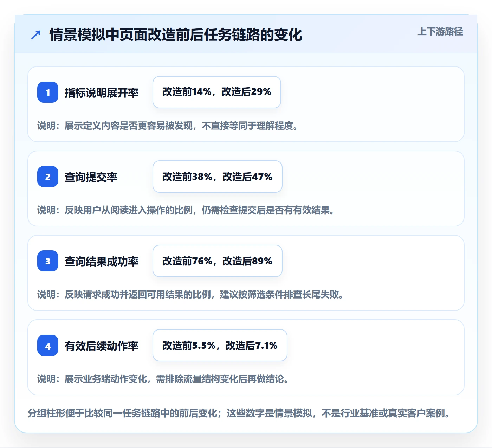Click the note about 展示业务端动作变化
Viewport: 492px width, 448px height.
coord(164,379)
